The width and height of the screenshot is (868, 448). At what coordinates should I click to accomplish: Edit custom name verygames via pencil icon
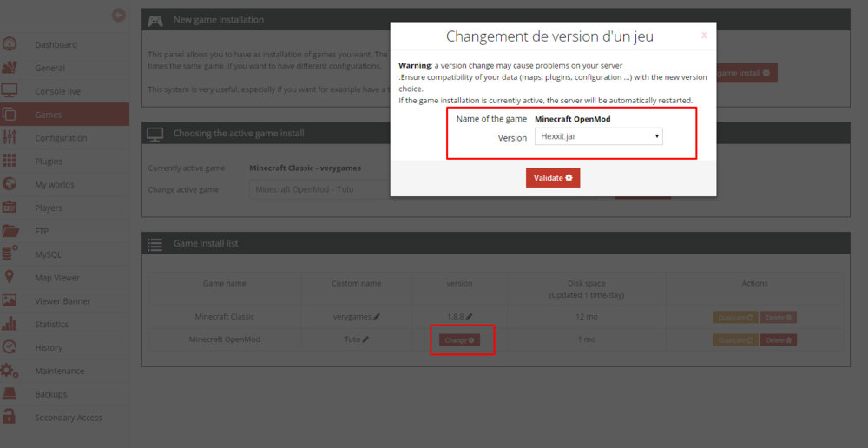377,317
